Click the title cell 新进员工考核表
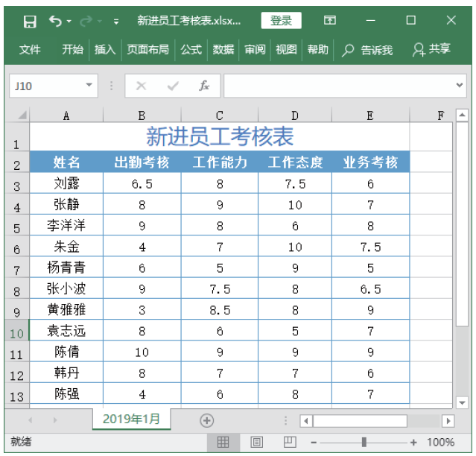476x456 pixels. (220, 136)
